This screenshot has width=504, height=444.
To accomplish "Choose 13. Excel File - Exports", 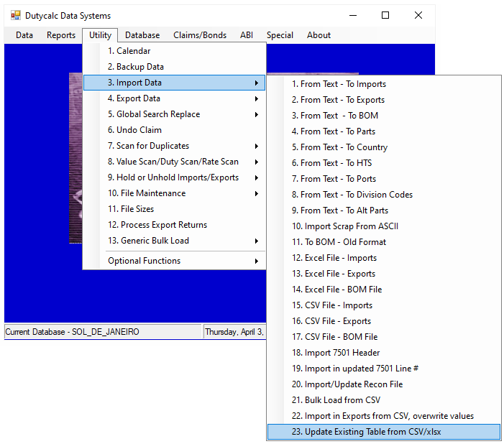I will coord(384,274).
